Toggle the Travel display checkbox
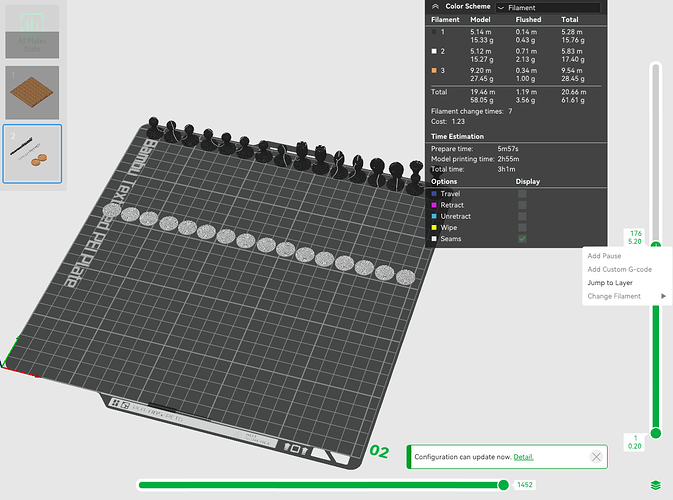This screenshot has width=673, height=500. pos(522,194)
